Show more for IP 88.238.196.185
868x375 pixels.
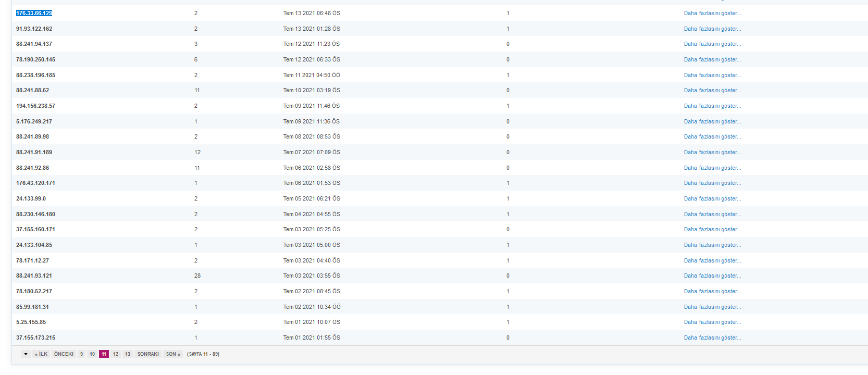[x=712, y=75]
